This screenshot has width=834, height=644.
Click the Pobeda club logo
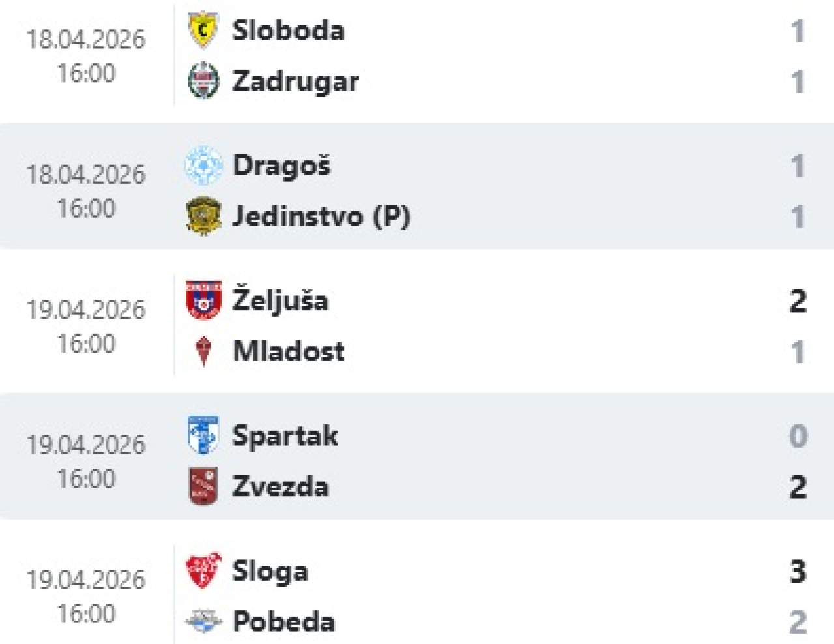203,621
